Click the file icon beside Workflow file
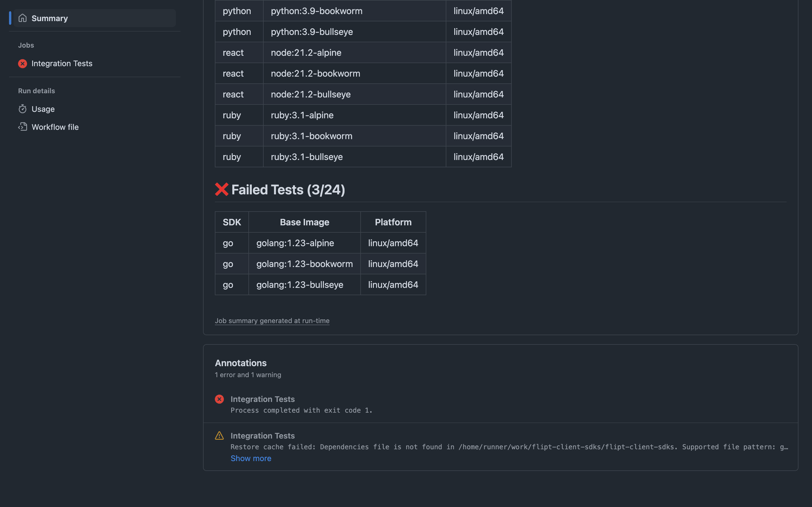The height and width of the screenshot is (507, 812). click(23, 127)
